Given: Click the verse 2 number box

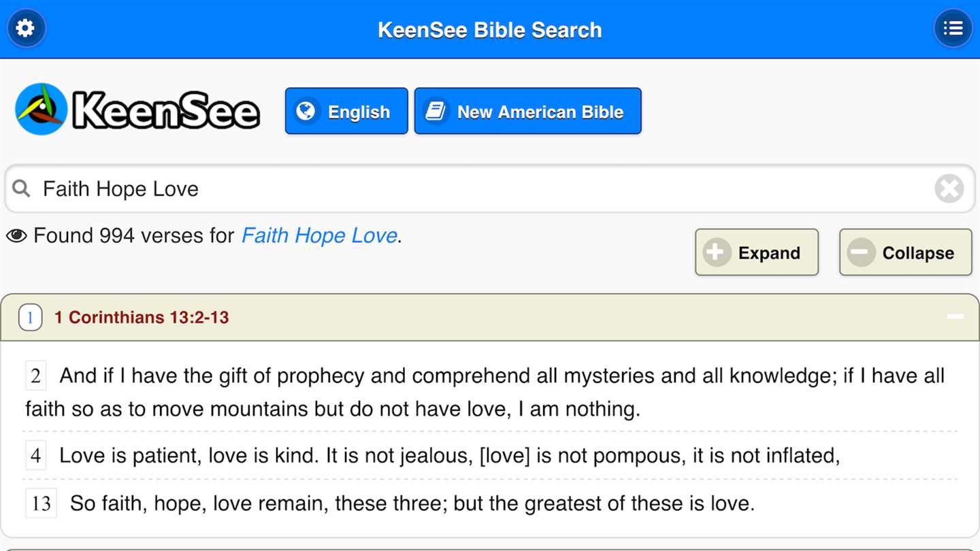Looking at the screenshot, I should click(x=36, y=376).
